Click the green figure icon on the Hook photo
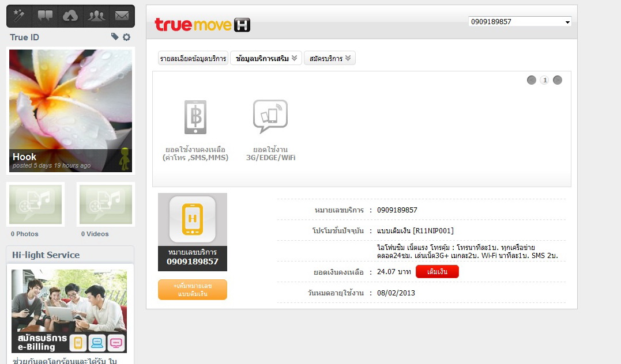 click(x=125, y=159)
